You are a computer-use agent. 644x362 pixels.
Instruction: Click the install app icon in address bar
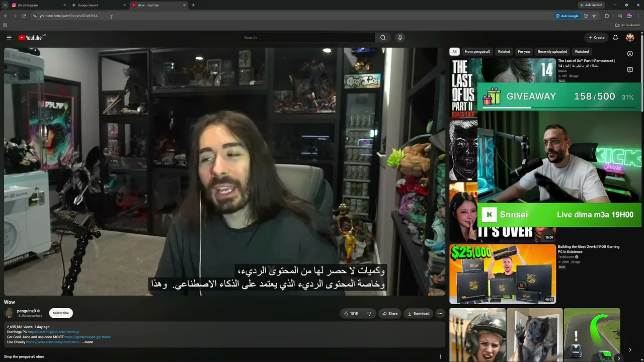coord(586,16)
